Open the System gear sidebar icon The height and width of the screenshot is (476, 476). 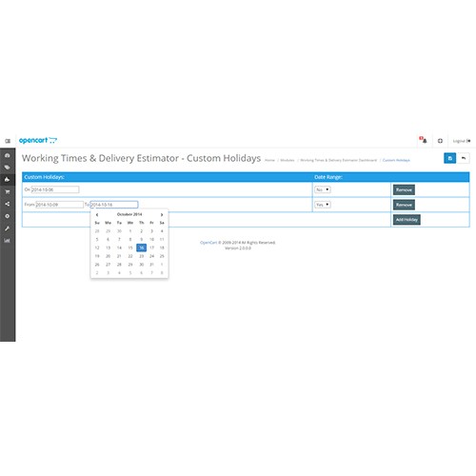click(x=8, y=216)
